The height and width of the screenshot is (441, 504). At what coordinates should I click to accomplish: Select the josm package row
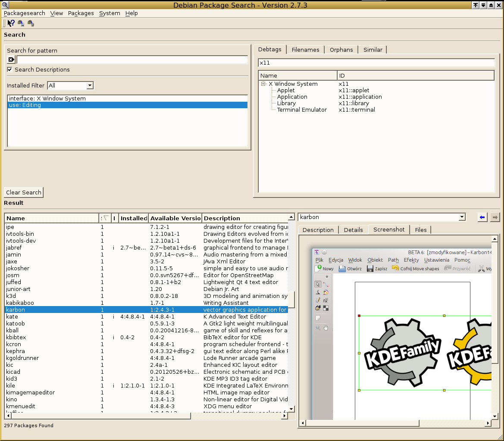(147, 275)
